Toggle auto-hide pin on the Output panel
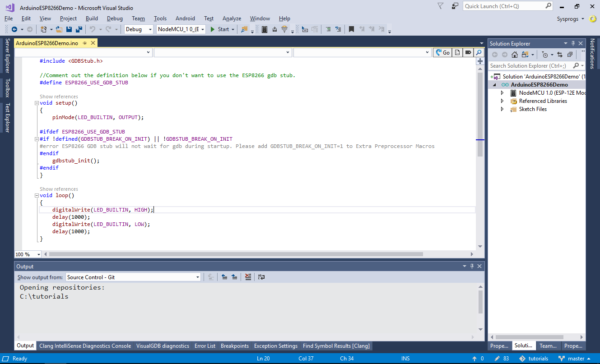600x364 pixels. click(x=472, y=267)
